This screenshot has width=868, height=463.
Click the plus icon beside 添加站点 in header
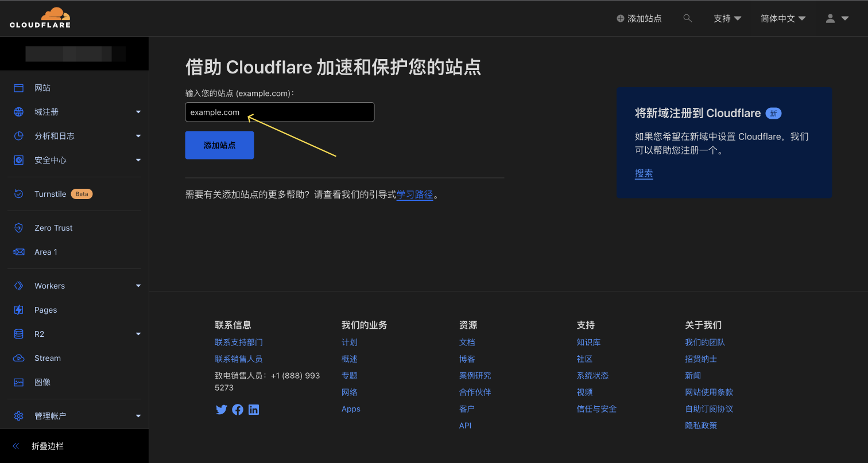click(x=620, y=18)
